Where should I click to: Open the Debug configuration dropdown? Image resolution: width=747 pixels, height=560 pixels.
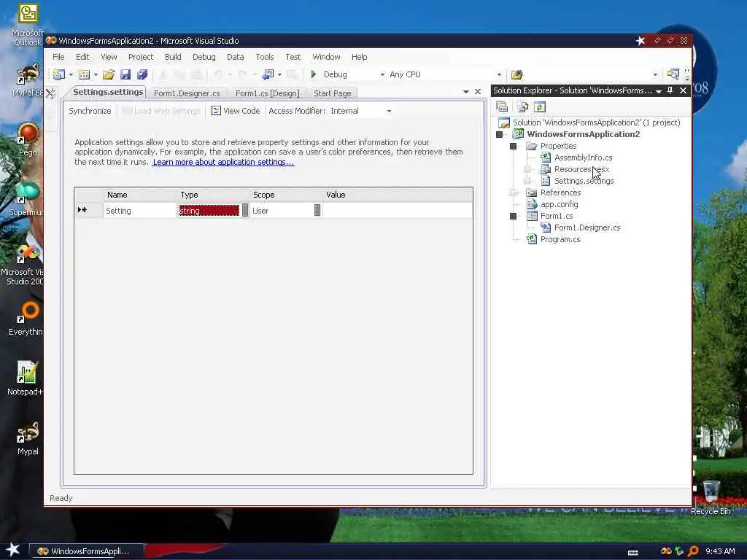tap(382, 75)
